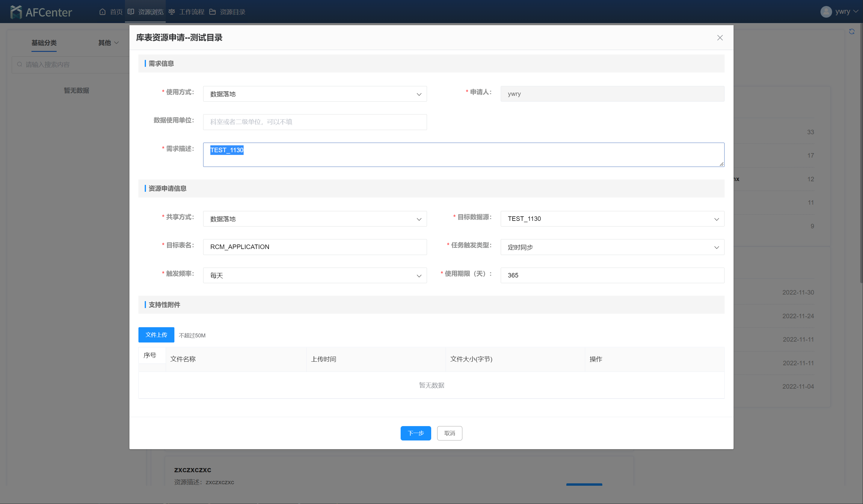Click the 2022-11-24 date in background list

(x=798, y=316)
